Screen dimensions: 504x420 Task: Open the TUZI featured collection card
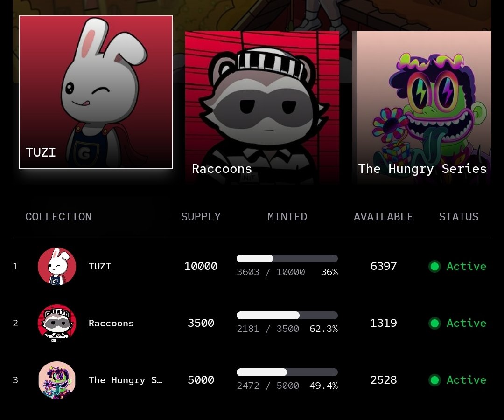click(96, 92)
